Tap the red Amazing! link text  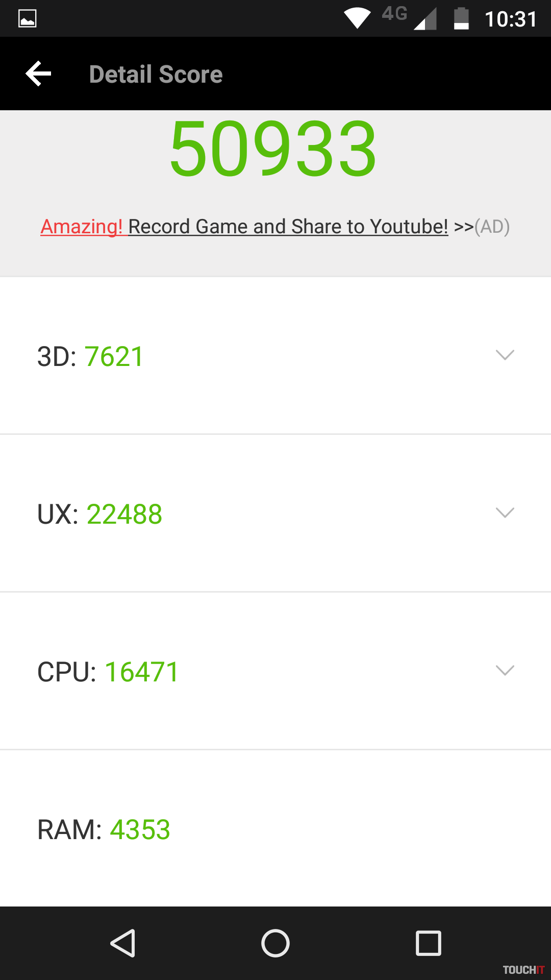[82, 227]
